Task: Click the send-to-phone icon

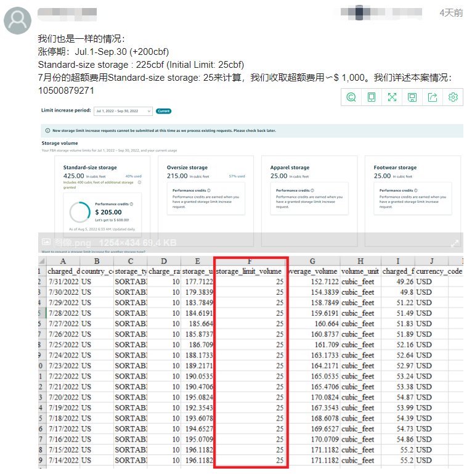Action: click(x=372, y=97)
